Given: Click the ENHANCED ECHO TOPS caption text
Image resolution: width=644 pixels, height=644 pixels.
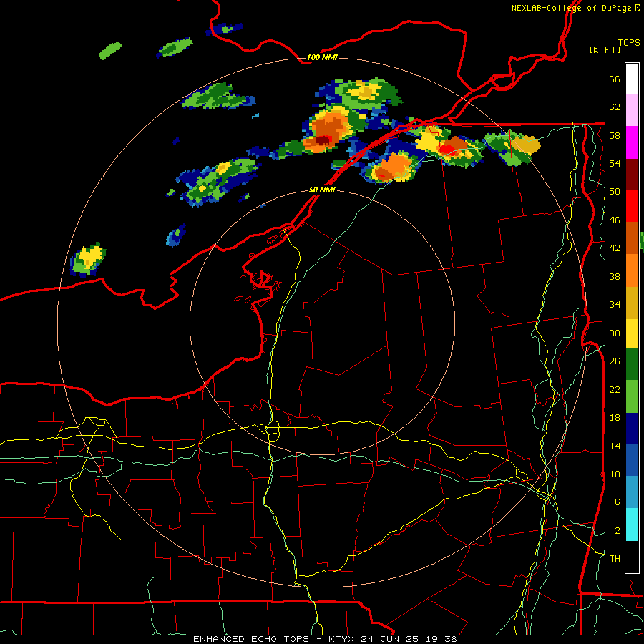Looking at the screenshot, I should [x=251, y=639].
